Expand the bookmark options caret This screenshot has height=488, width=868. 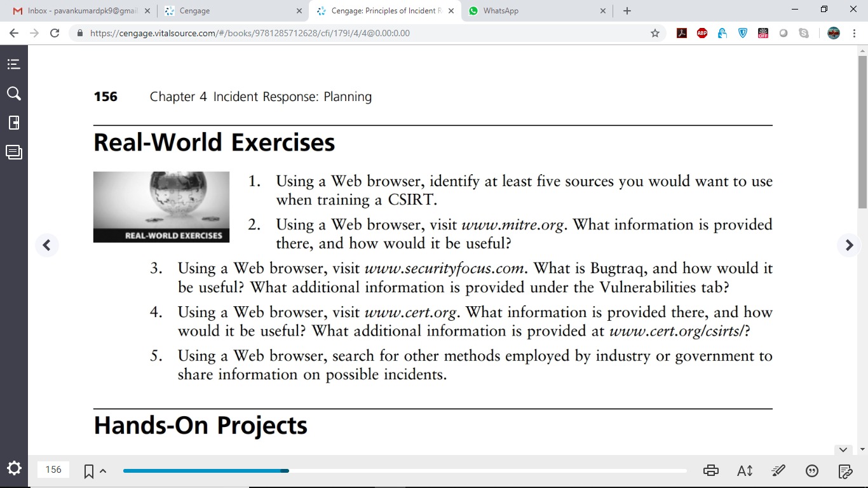coord(103,471)
